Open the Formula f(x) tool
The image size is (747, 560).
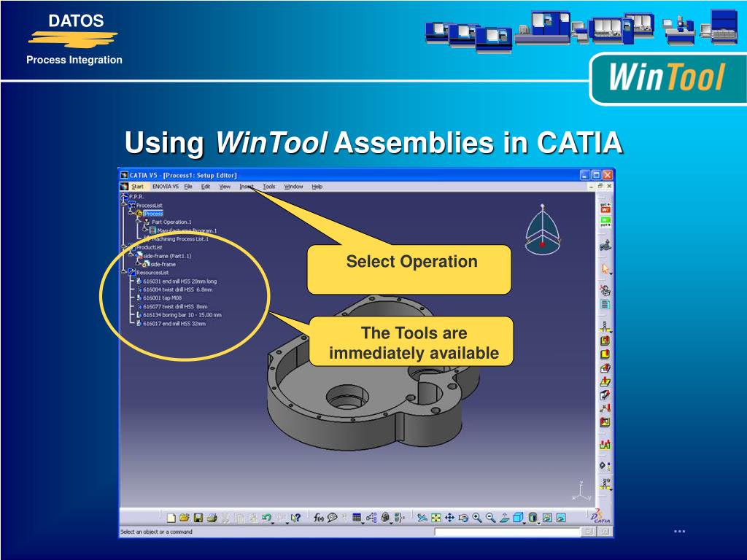319,518
